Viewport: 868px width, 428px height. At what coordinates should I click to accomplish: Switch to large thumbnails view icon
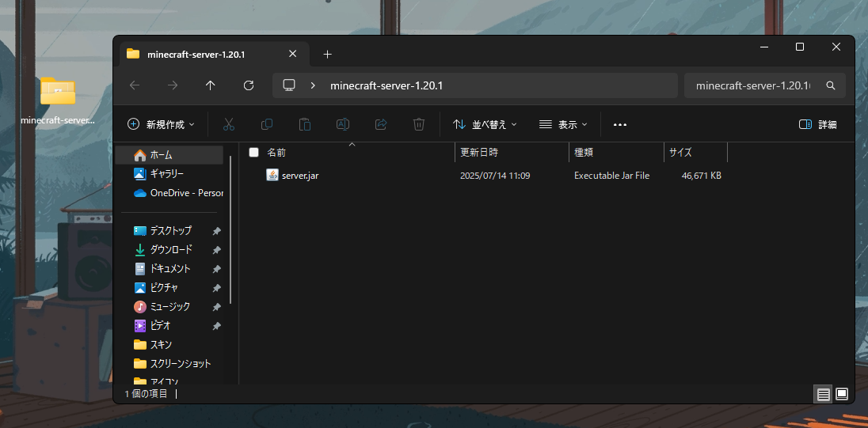coord(841,394)
